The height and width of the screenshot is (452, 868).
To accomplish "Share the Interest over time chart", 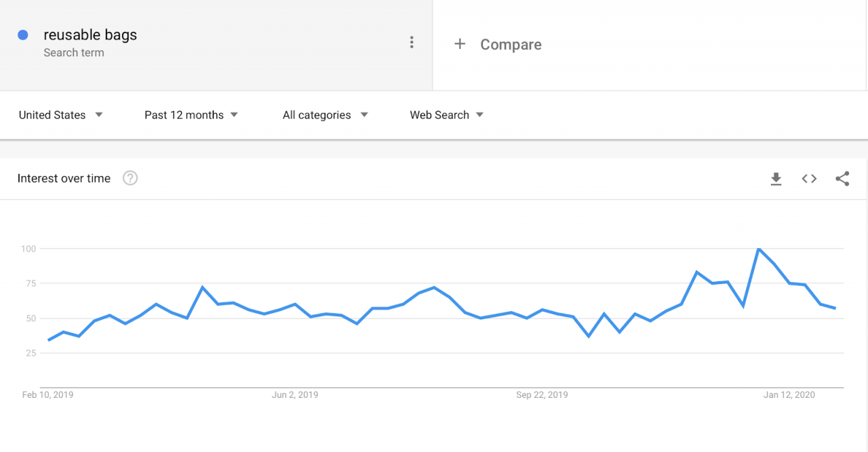I will click(x=842, y=179).
